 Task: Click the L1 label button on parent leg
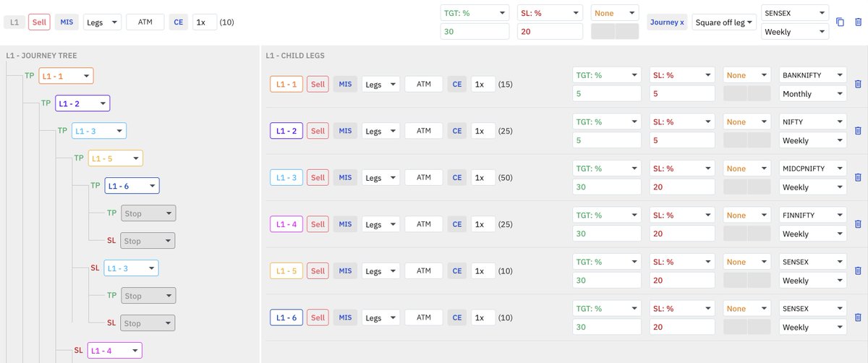coord(13,22)
